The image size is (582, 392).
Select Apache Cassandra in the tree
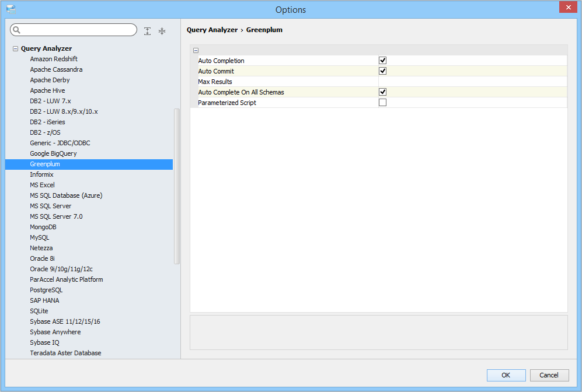(x=56, y=69)
